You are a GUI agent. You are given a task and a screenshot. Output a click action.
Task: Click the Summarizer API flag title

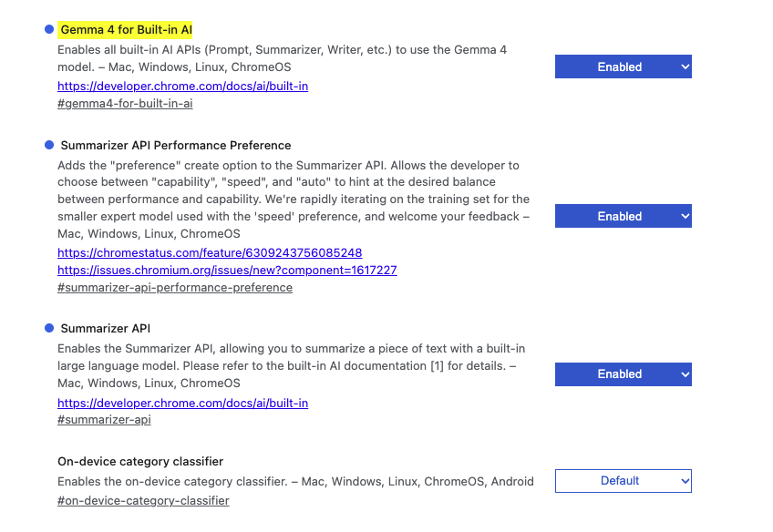(106, 328)
